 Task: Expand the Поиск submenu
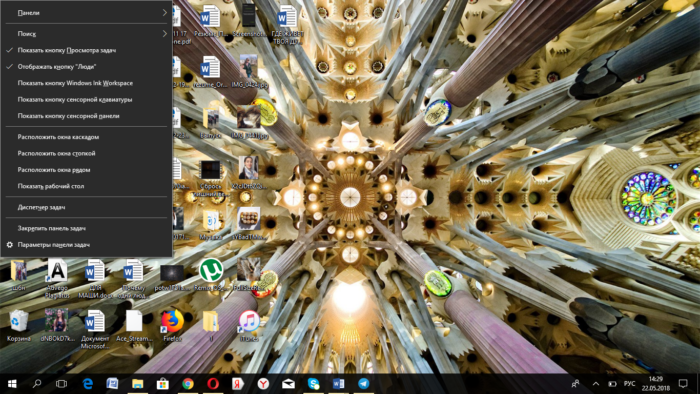click(x=87, y=34)
